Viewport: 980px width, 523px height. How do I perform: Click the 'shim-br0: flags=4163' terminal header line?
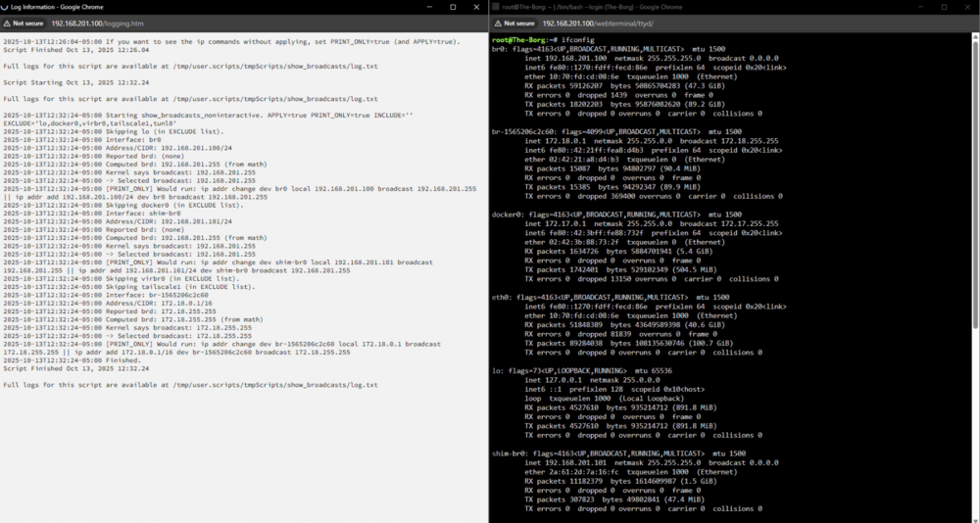pyautogui.click(x=616, y=453)
